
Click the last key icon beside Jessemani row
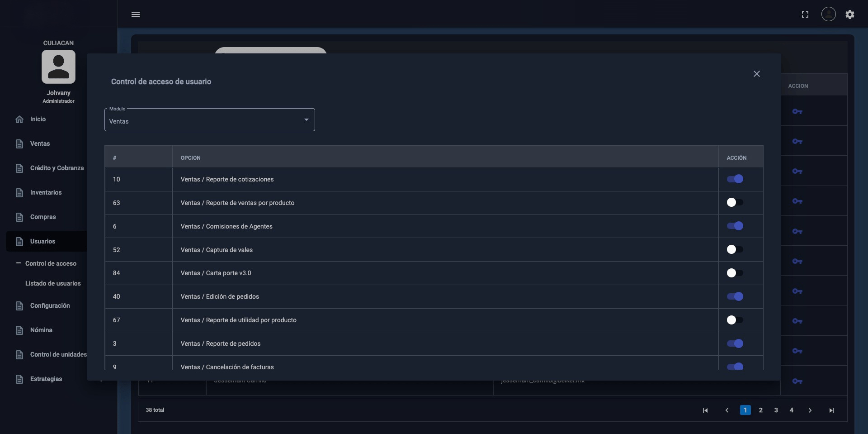(x=797, y=381)
